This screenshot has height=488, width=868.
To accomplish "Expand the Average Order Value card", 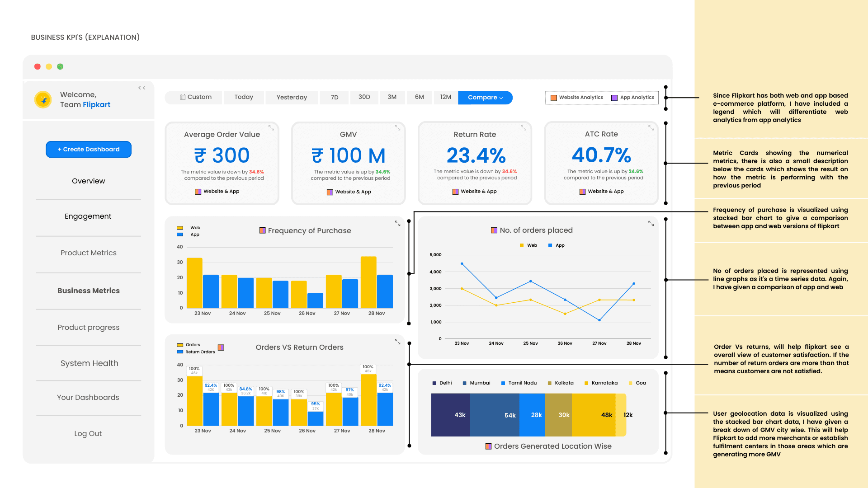I will (271, 128).
